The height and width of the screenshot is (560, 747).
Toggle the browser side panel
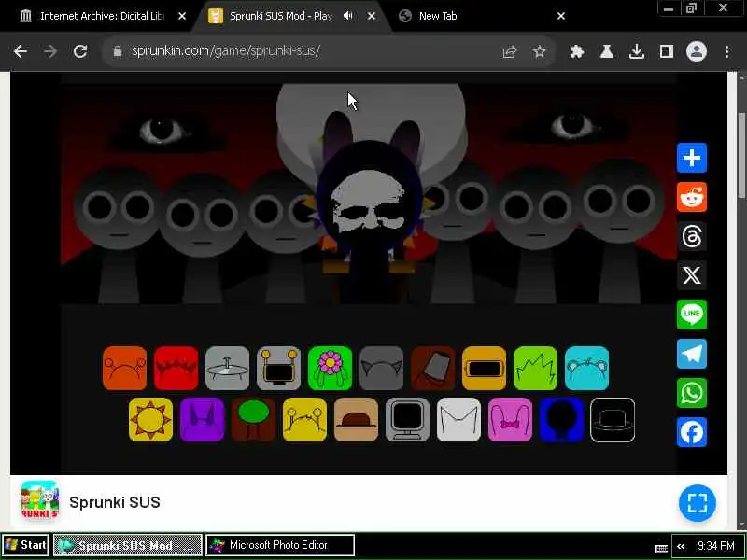(667, 51)
